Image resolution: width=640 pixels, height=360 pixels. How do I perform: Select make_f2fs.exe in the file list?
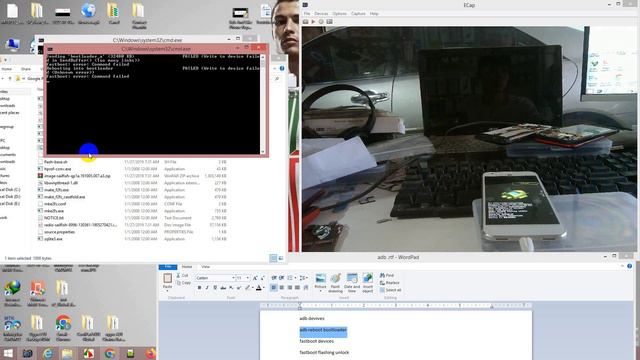pos(56,190)
